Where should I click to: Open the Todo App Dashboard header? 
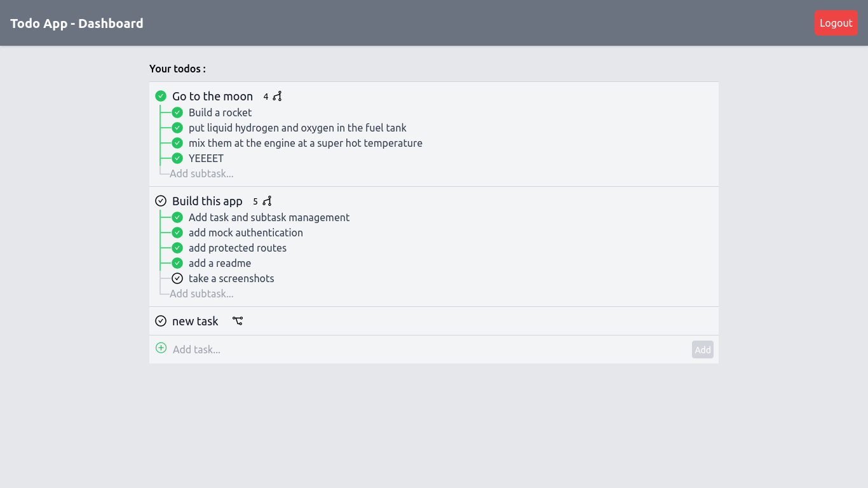pyautogui.click(x=76, y=23)
